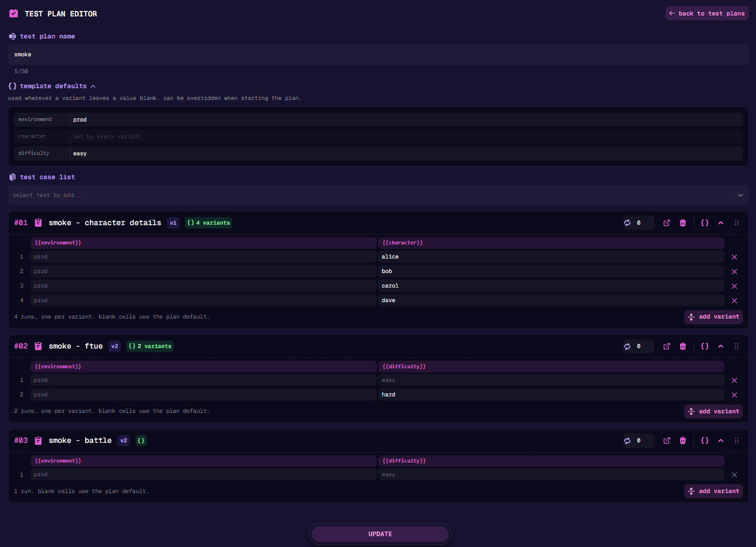The image size is (756, 547).
Task: Open test #03 battle in external link icon
Action: [x=666, y=441]
